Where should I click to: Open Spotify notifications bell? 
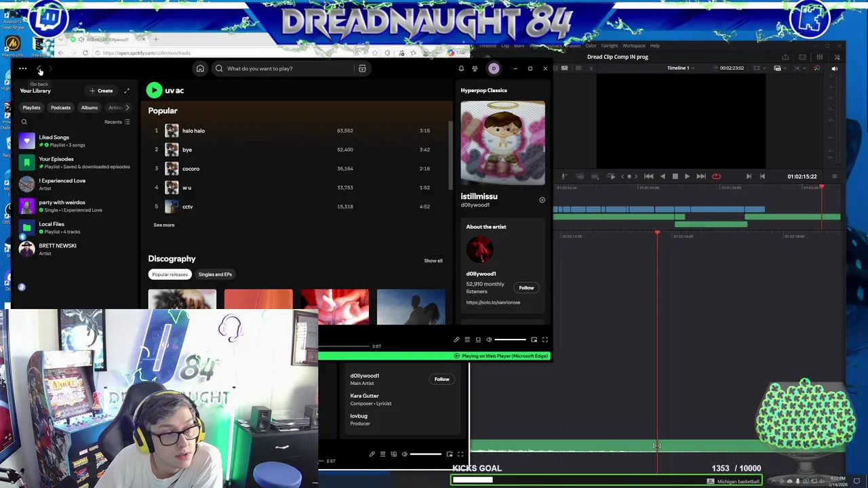pyautogui.click(x=461, y=68)
